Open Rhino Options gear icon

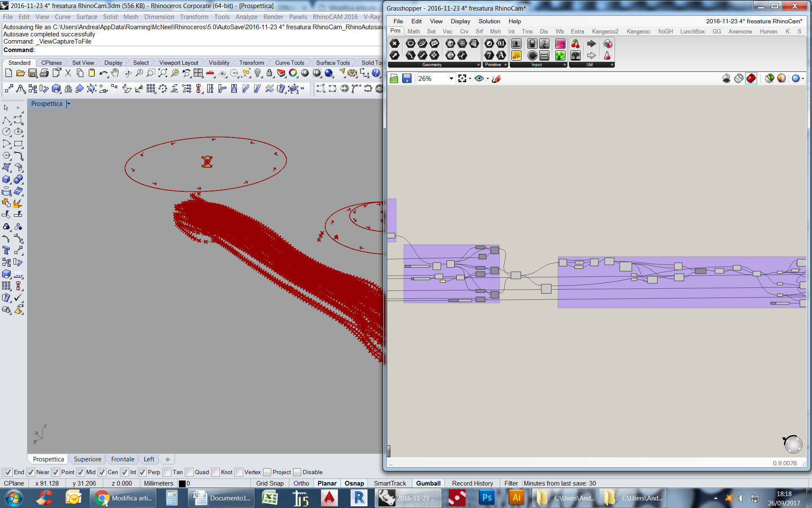point(352,73)
